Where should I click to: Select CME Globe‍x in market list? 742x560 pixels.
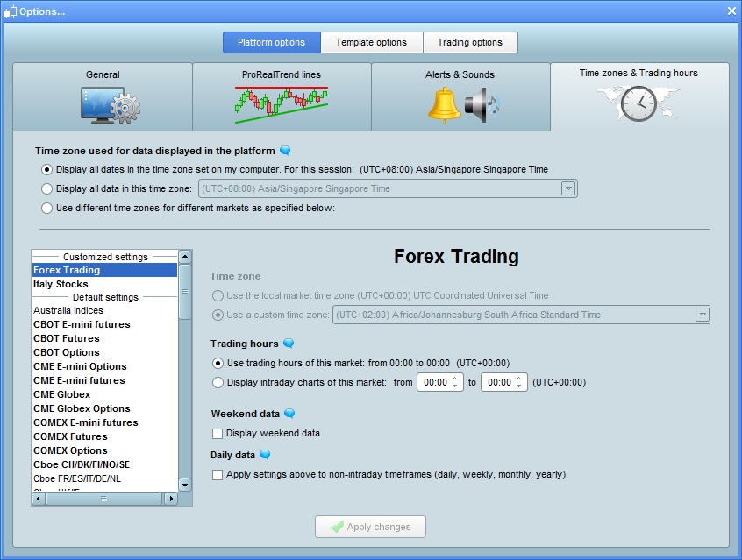point(104,394)
